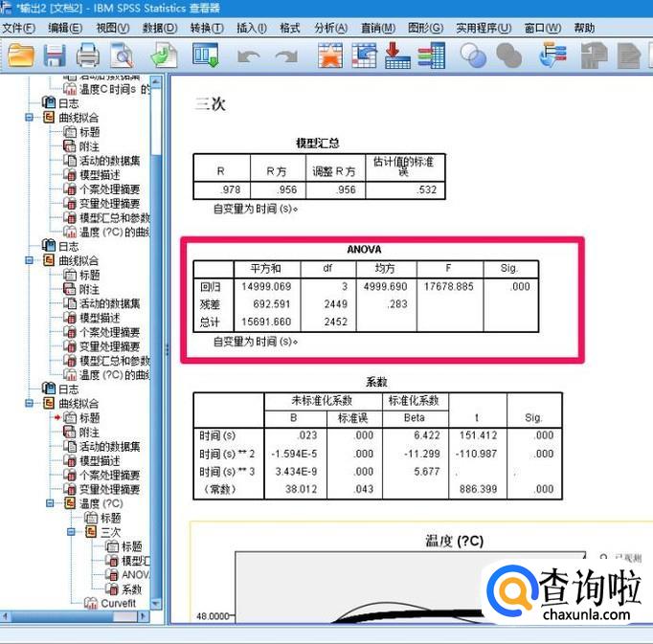Click the red download-arrow table icon
This screenshot has height=644, width=653.
pyautogui.click(x=397, y=55)
